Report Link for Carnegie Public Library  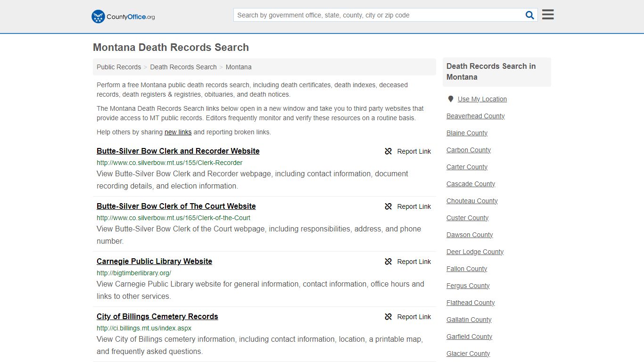pyautogui.click(x=408, y=262)
